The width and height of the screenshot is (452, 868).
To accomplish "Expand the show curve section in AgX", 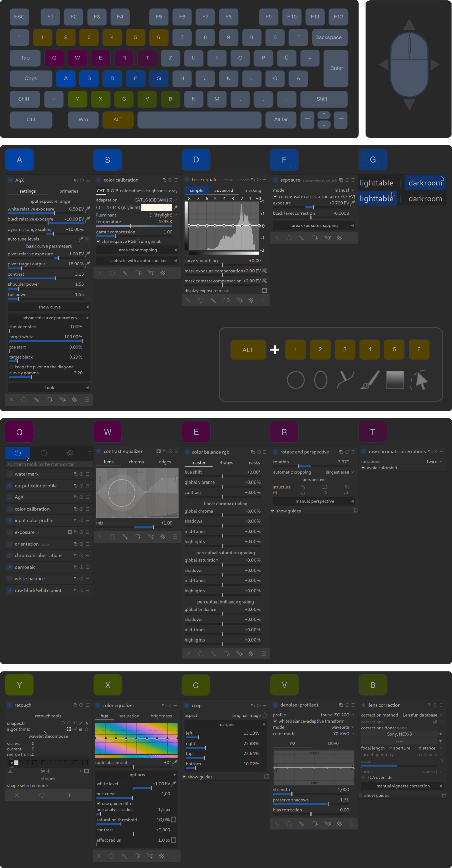I will [49, 307].
